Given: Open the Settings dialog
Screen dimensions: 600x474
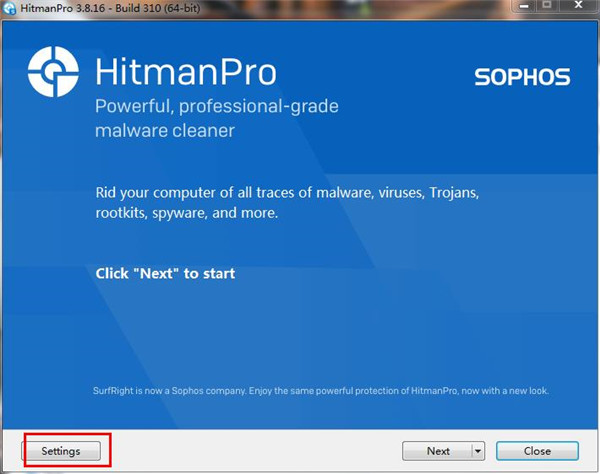Looking at the screenshot, I should coord(61,451).
